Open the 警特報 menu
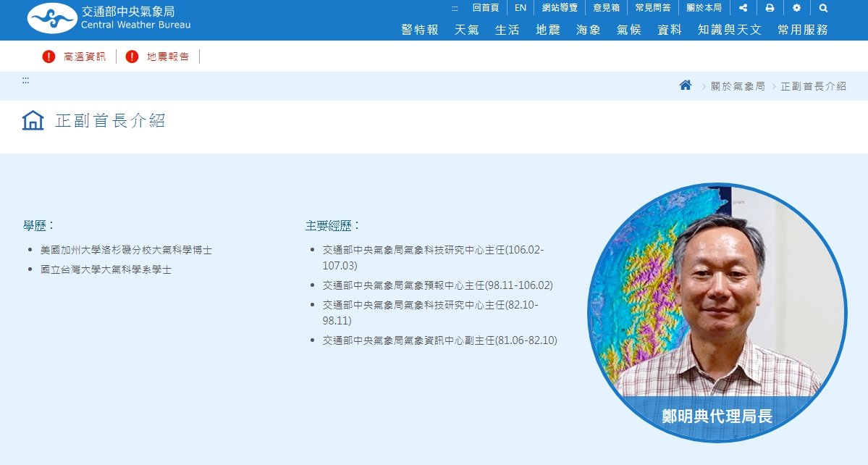The image size is (868, 465). [420, 30]
